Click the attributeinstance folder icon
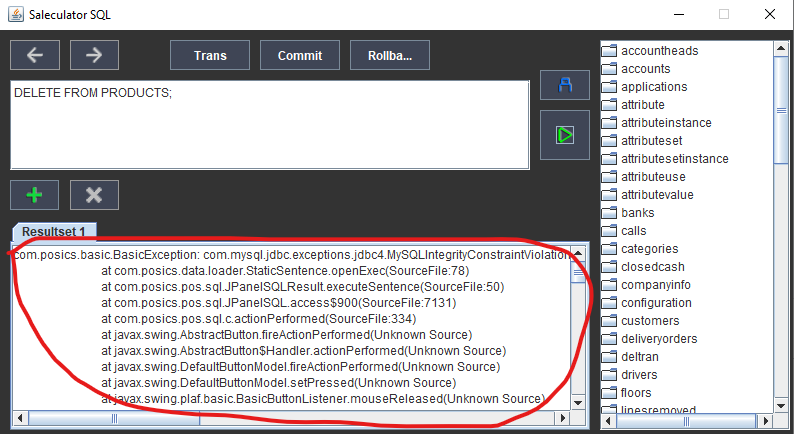The width and height of the screenshot is (794, 434). click(x=609, y=123)
